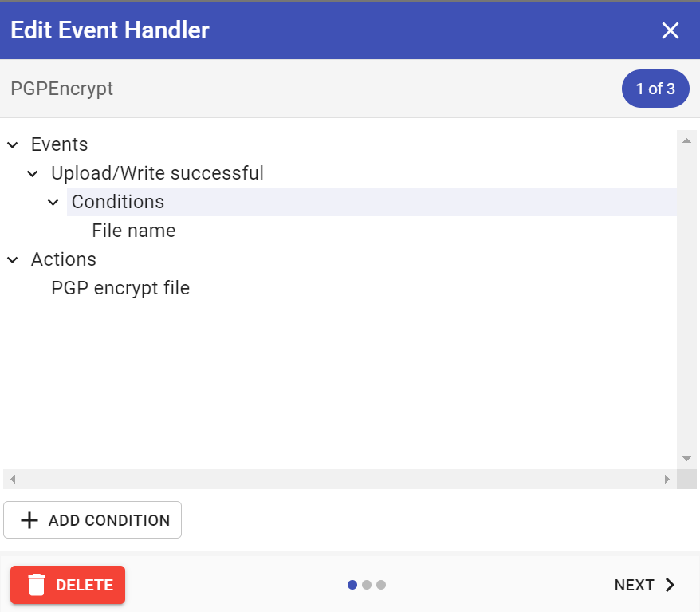Click the trash icon on the Delete button
The width and height of the screenshot is (700, 612).
click(37, 585)
